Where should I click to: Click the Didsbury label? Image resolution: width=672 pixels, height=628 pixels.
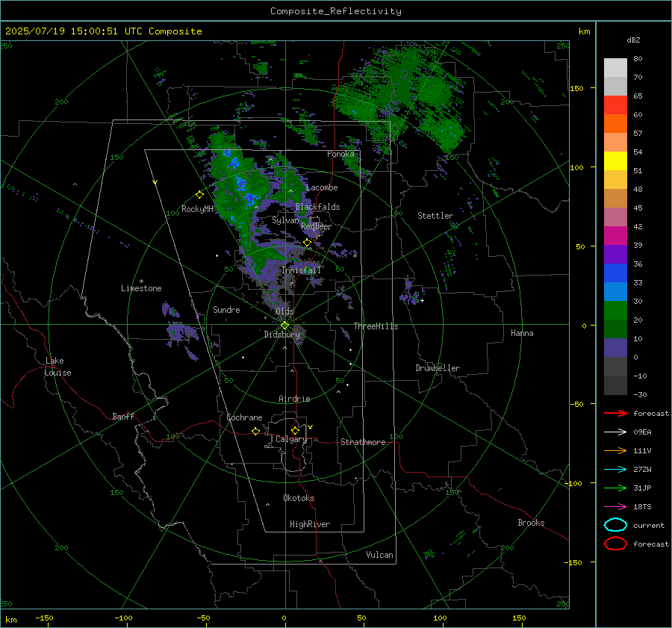[282, 335]
